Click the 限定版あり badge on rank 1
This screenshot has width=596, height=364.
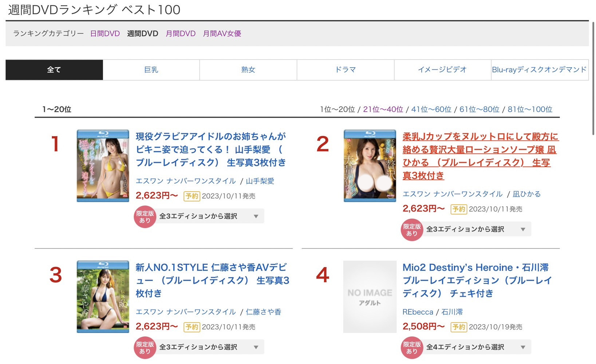tap(145, 217)
